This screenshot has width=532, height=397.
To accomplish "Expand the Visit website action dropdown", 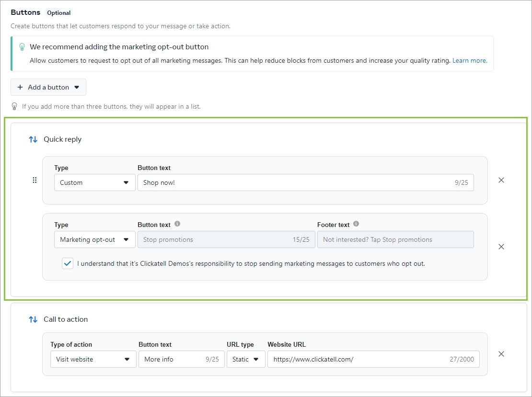I will [x=93, y=359].
